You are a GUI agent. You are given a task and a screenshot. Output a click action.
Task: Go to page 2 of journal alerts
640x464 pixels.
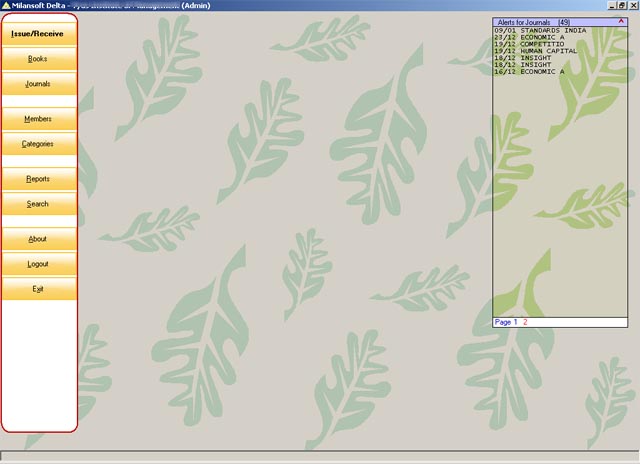525,322
